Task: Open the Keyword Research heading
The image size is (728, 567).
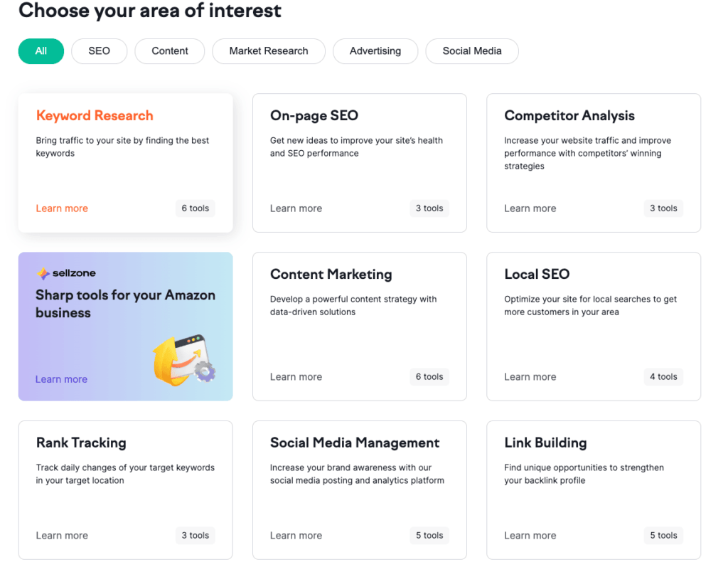Action: (x=95, y=115)
